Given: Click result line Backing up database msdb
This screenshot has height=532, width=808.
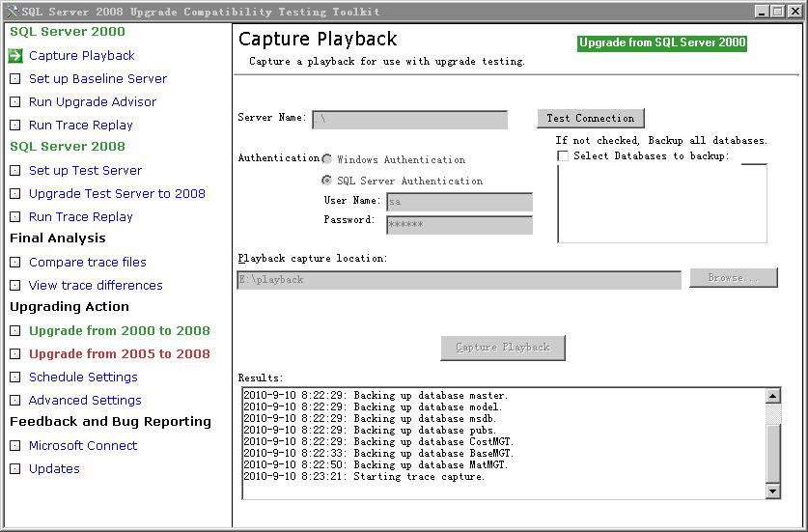Looking at the screenshot, I should (370, 419).
